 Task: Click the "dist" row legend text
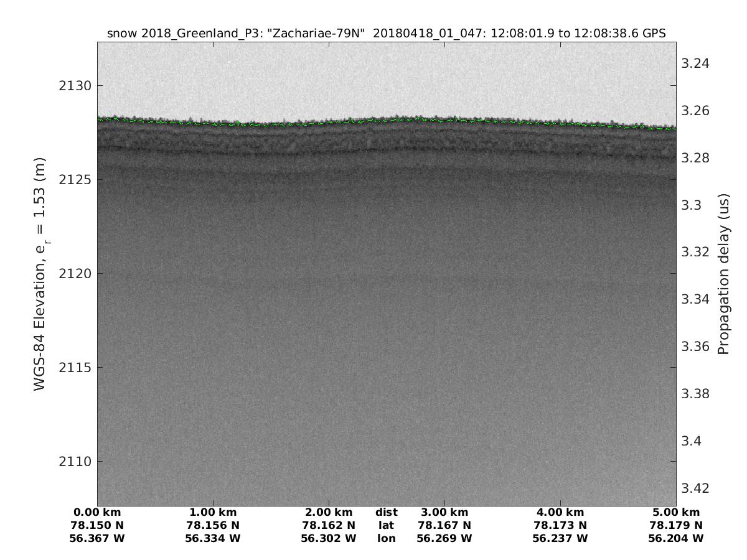tap(387, 513)
